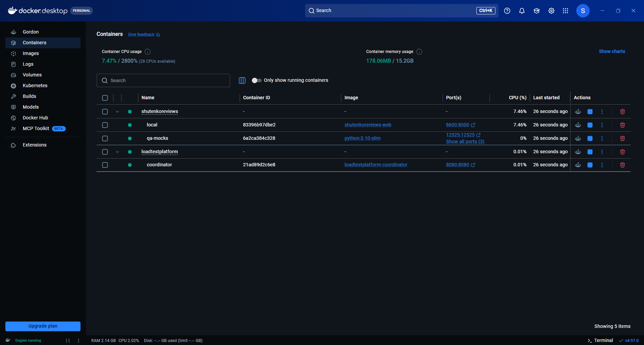Click Show charts
The height and width of the screenshot is (345, 644).
[612, 52]
